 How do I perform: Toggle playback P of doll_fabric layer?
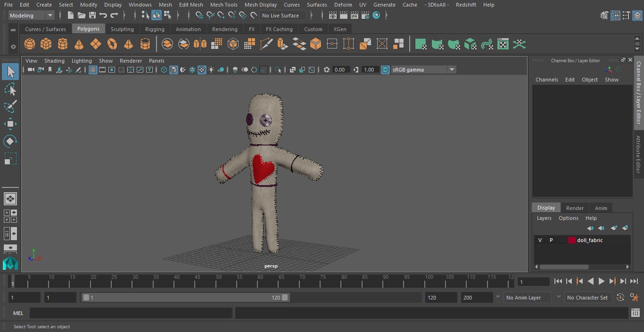point(551,240)
